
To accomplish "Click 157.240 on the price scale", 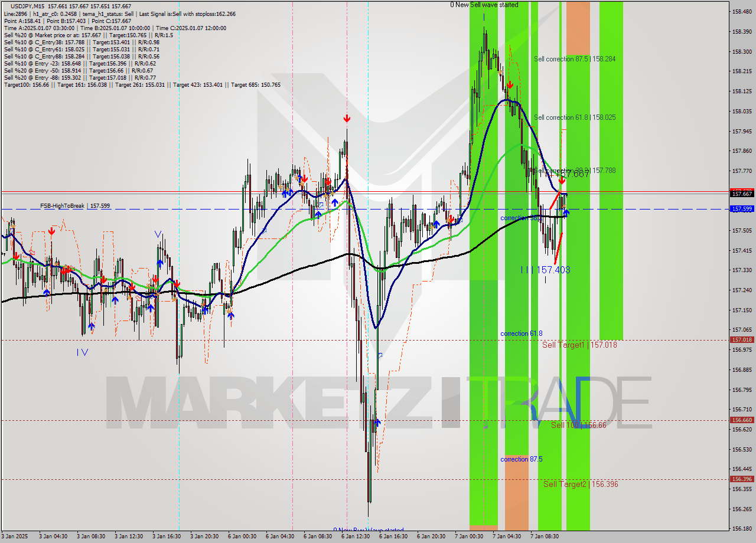I will (742, 290).
